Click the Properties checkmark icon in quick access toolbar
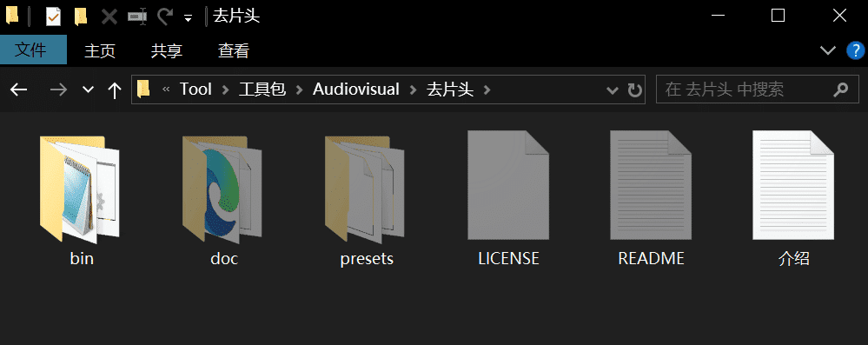 point(53,17)
